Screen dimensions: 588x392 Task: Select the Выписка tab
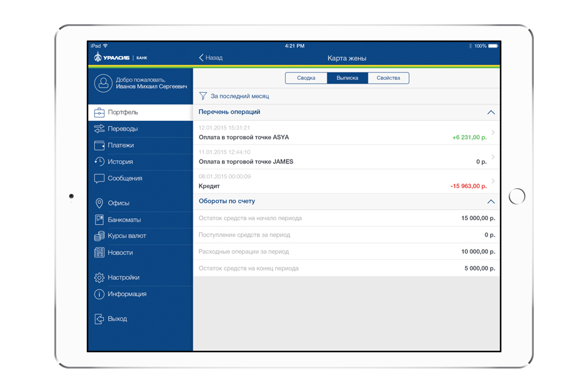coord(347,78)
